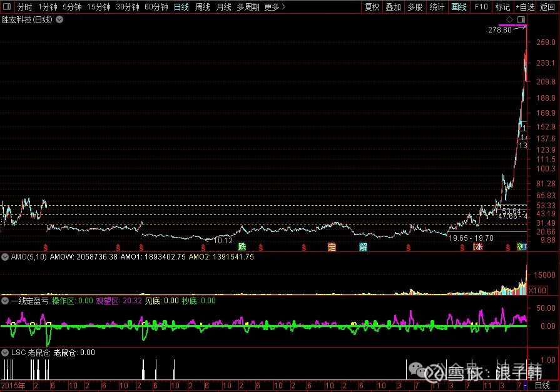Toggle the right side panel icon
The width and height of the screenshot is (560, 392).
click(x=521, y=19)
